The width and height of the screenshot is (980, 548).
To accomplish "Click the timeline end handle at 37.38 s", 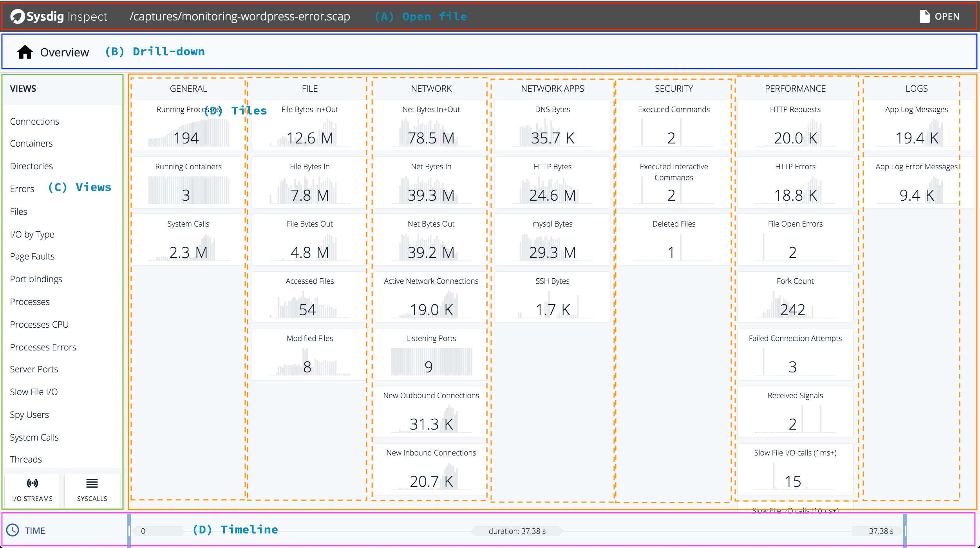I will coord(905,531).
